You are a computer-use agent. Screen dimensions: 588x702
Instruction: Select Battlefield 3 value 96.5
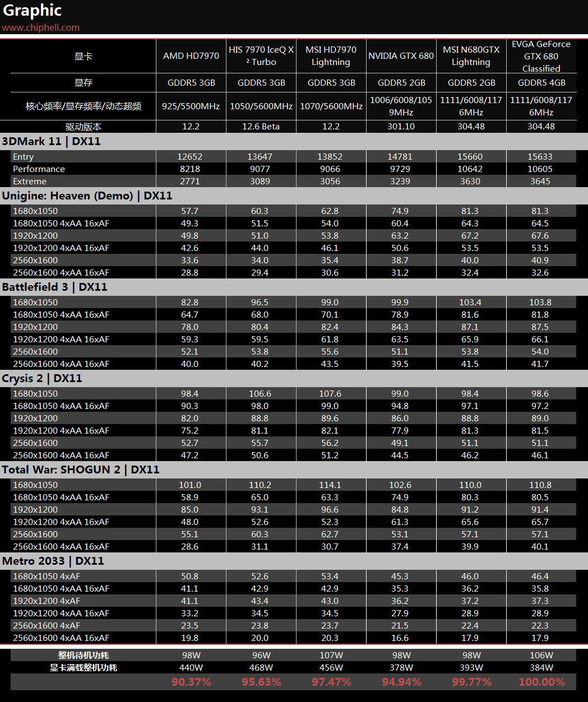click(260, 303)
